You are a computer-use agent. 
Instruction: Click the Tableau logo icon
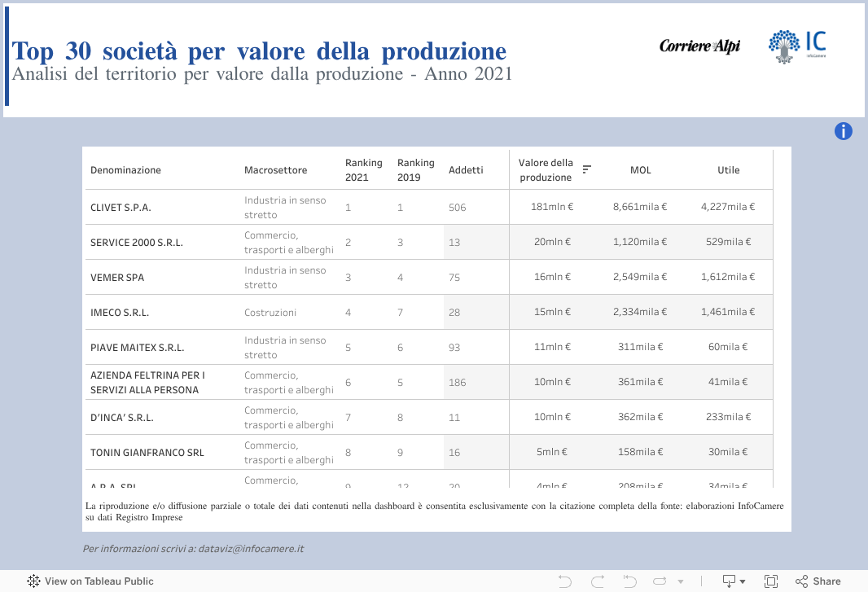pos(33,581)
